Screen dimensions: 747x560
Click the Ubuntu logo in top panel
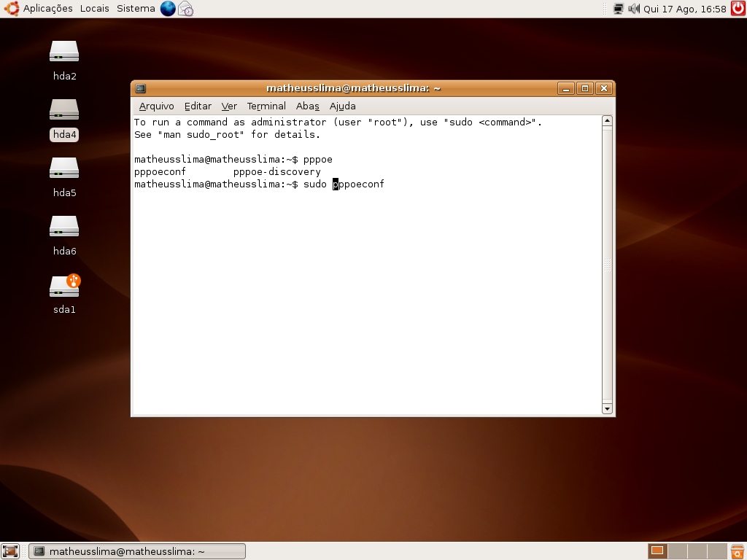(12, 9)
